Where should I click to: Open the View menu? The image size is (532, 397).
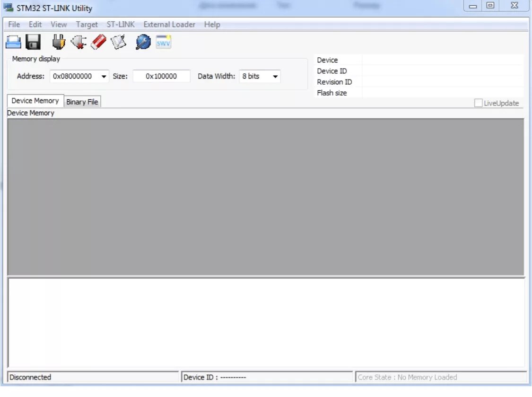(59, 25)
